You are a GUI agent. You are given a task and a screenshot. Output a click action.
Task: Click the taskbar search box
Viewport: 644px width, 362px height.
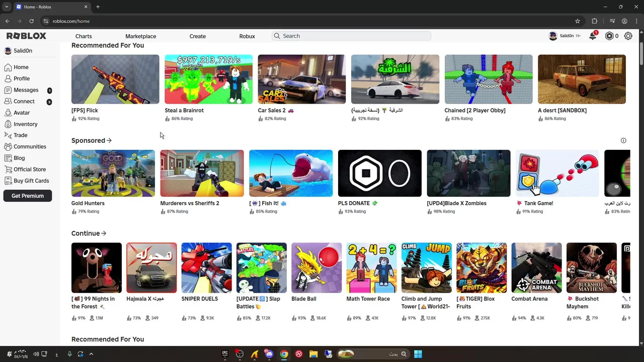[x=372, y=354]
